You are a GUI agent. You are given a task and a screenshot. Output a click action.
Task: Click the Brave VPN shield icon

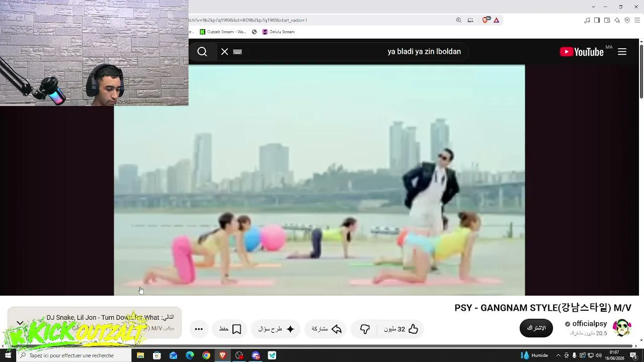[627, 20]
